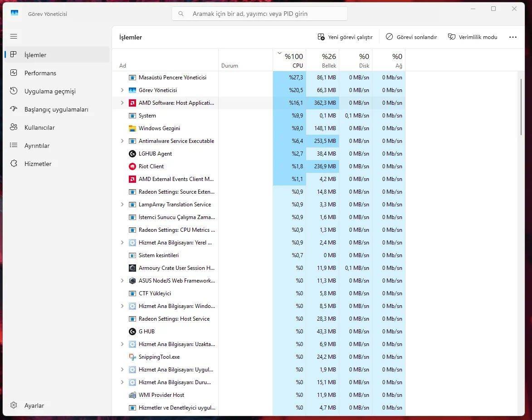Image resolution: width=532 pixels, height=420 pixels.
Task: Click the Görev Yöneticisi process icon
Action: (132, 90)
